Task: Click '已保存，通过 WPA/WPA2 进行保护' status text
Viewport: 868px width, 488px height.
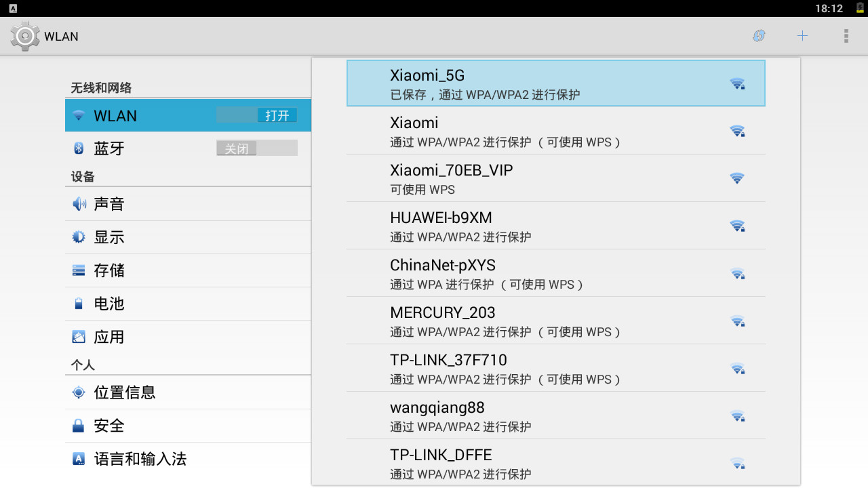Action: point(485,95)
